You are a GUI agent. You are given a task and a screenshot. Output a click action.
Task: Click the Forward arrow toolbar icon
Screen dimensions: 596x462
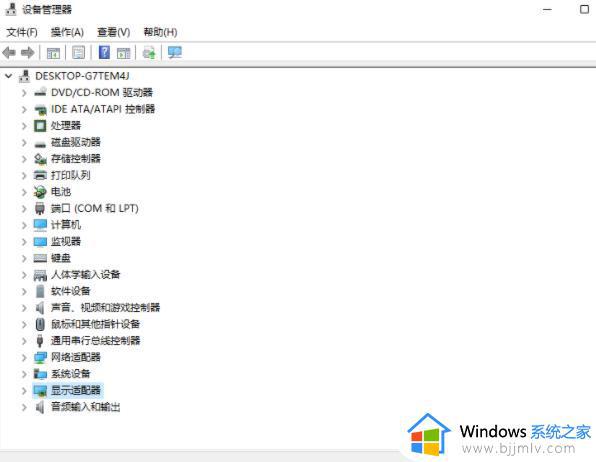pos(27,52)
